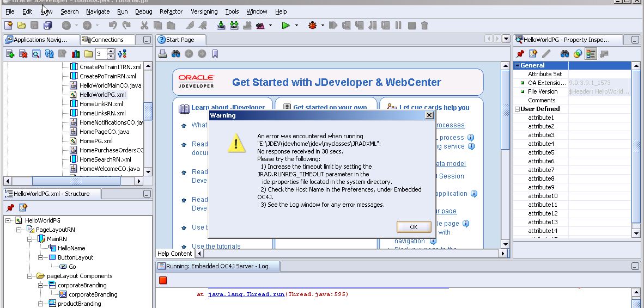
Task: Click the up arrow of the number spinner
Action: [111, 51]
